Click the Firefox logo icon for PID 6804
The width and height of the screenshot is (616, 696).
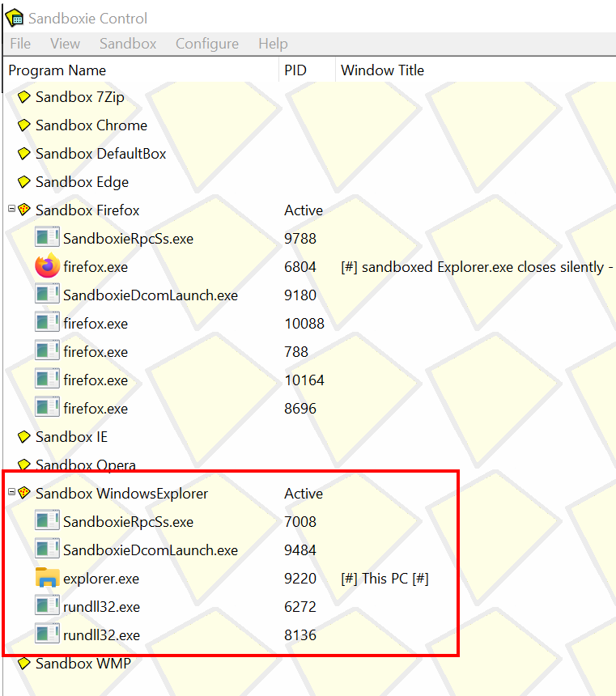(x=47, y=266)
